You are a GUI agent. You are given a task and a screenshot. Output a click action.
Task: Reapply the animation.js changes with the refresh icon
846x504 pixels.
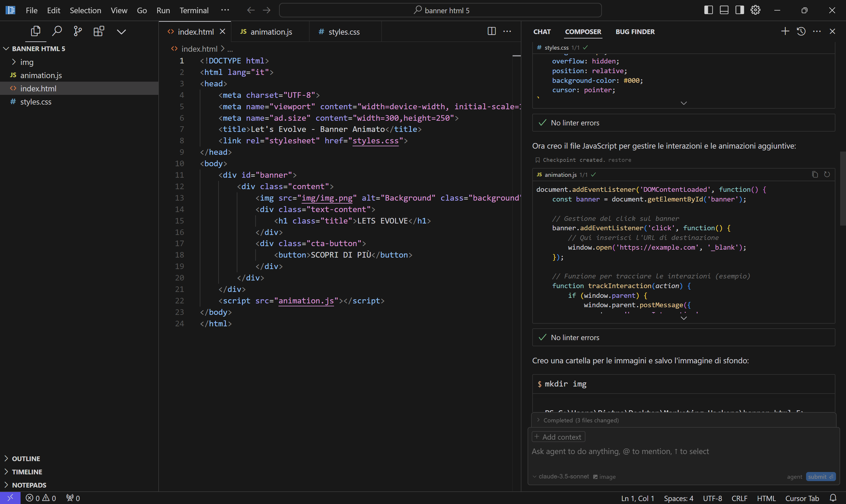827,174
